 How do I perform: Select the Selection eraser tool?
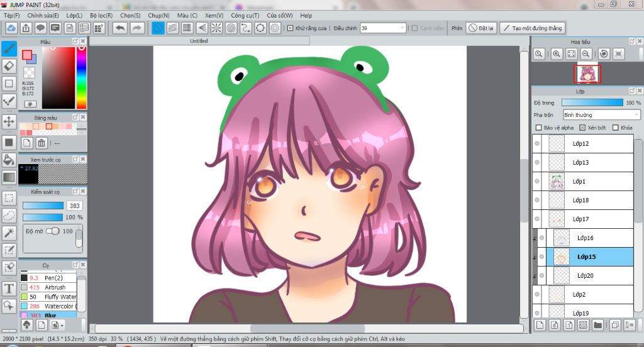9,267
